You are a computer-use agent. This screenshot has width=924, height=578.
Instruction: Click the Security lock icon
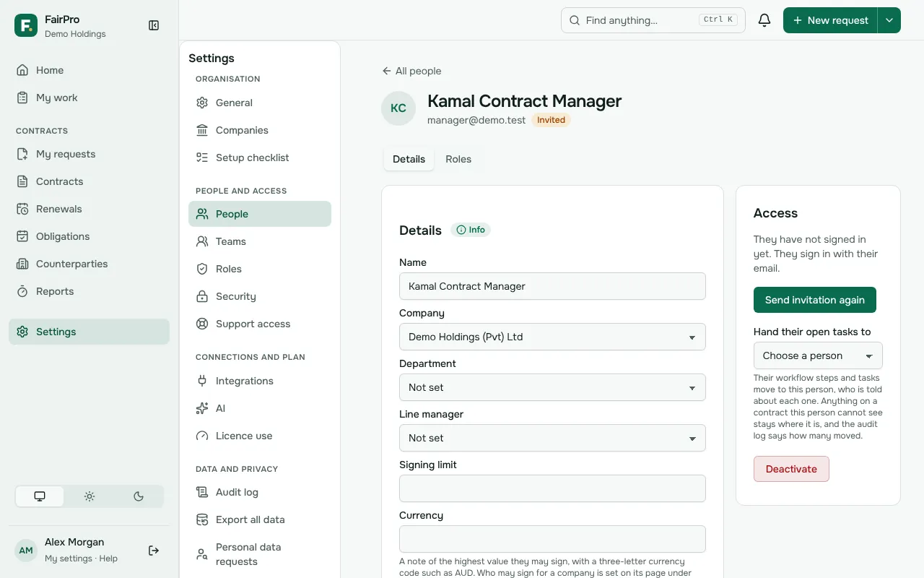click(x=202, y=296)
